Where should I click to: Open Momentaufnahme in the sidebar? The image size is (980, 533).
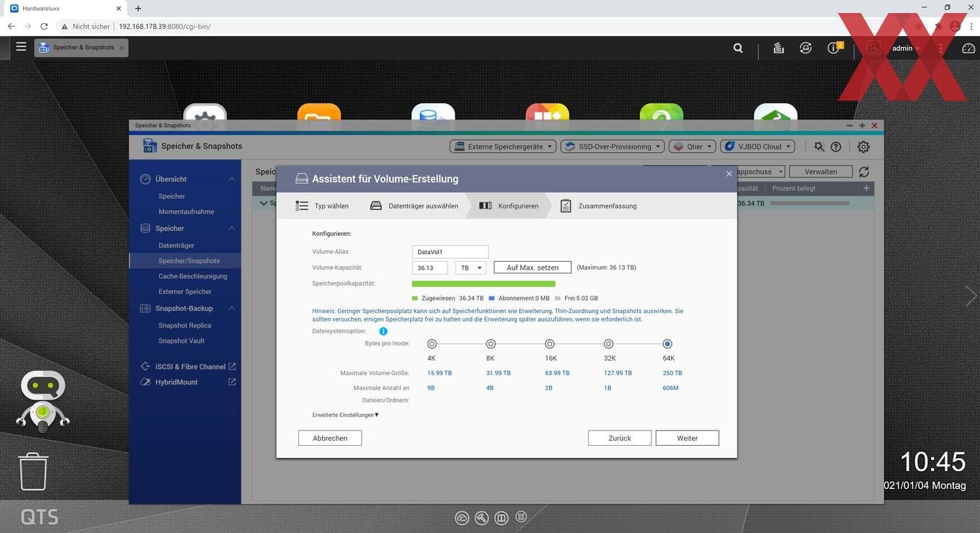point(186,211)
